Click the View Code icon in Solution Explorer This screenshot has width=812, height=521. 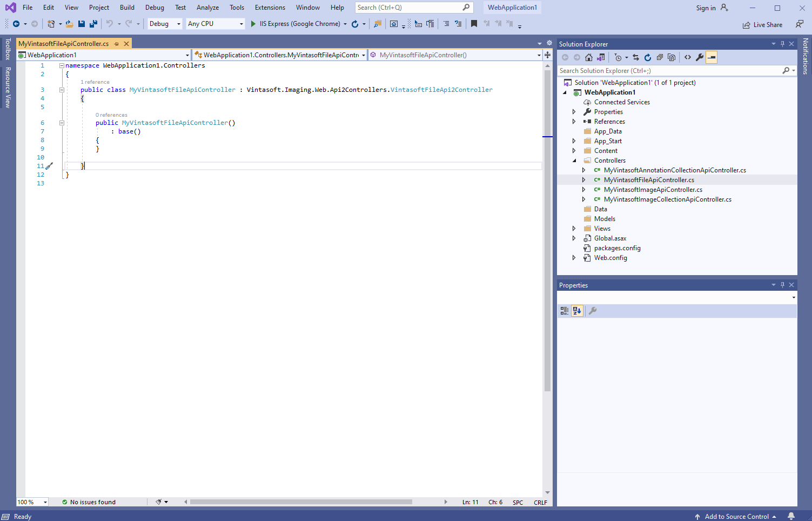point(688,57)
